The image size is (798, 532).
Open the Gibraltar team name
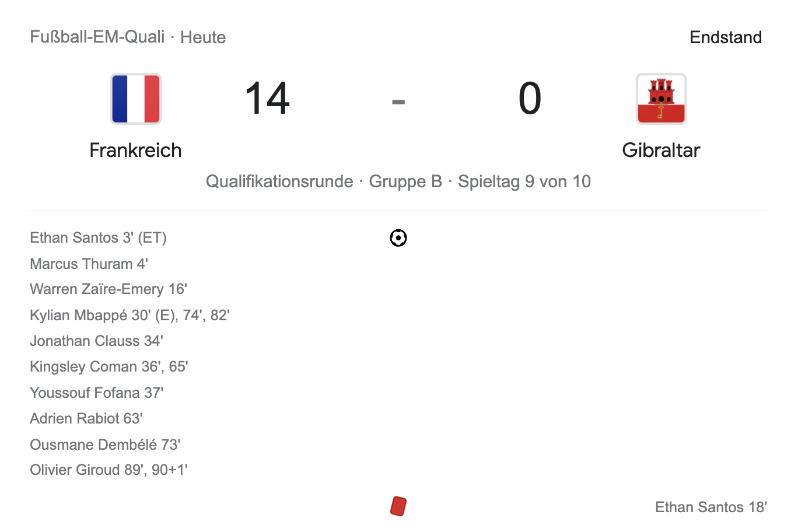pyautogui.click(x=661, y=150)
